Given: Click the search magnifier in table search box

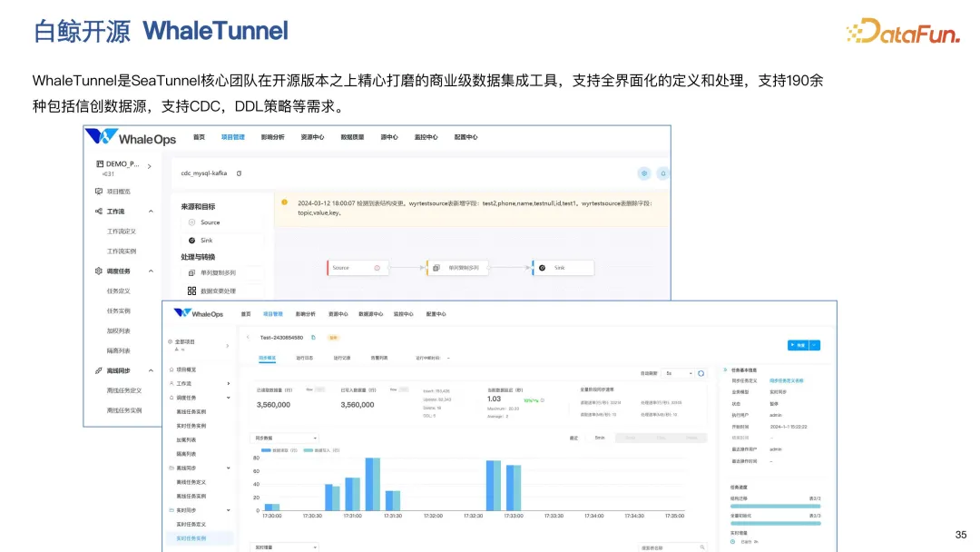Looking at the screenshot, I should pos(702,547).
